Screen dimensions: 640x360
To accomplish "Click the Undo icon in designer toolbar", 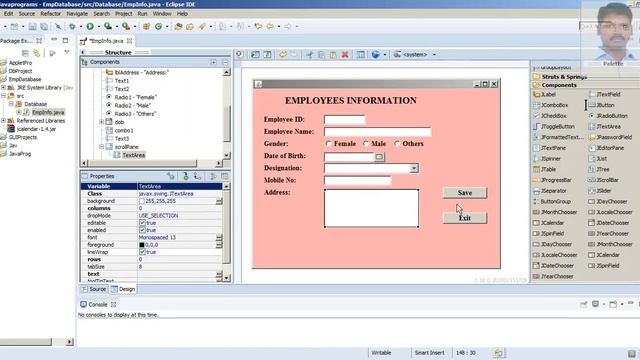I will click(x=282, y=54).
